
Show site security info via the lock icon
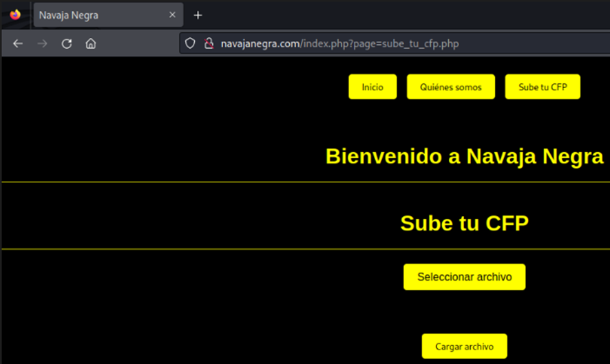(x=208, y=44)
